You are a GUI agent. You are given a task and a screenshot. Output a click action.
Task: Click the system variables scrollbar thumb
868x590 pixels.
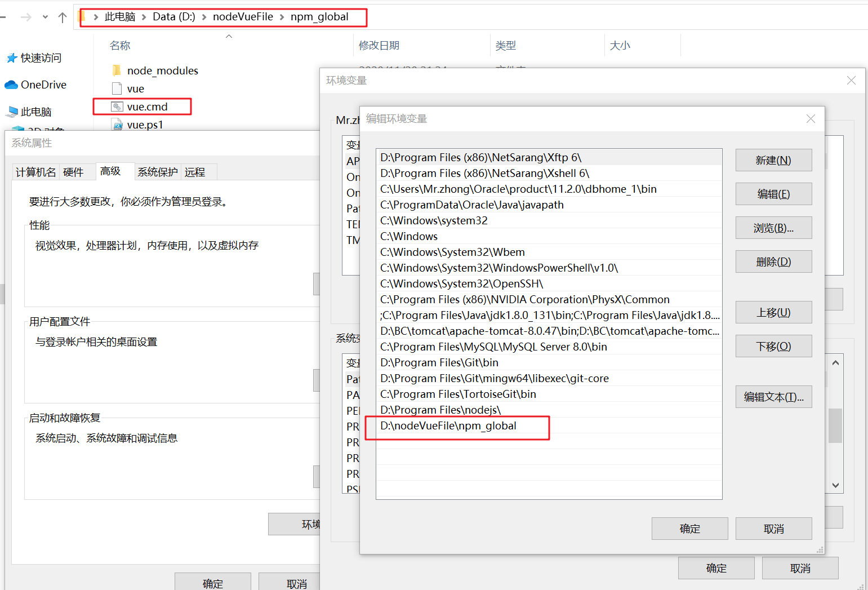click(835, 425)
